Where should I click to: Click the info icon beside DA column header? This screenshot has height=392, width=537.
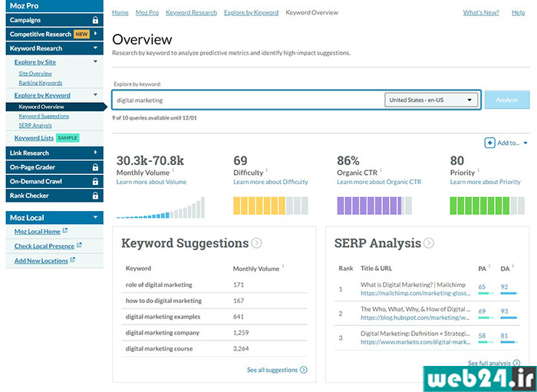[512, 266]
